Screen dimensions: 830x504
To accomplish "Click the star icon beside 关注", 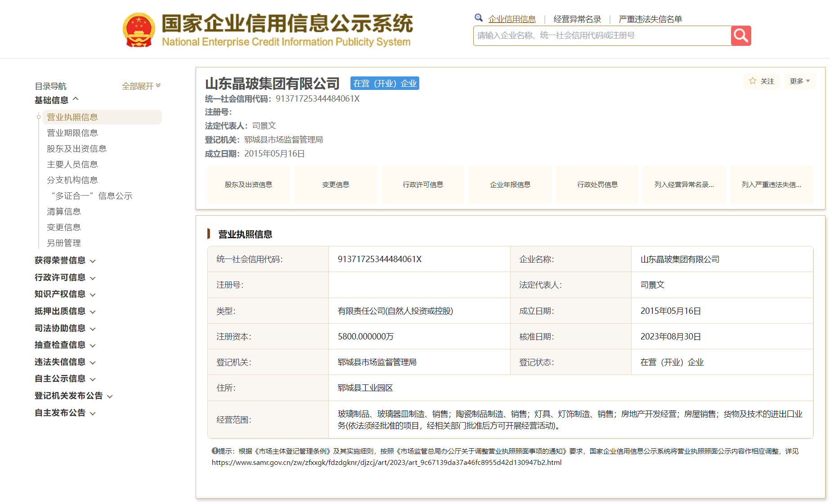I will pyautogui.click(x=753, y=81).
